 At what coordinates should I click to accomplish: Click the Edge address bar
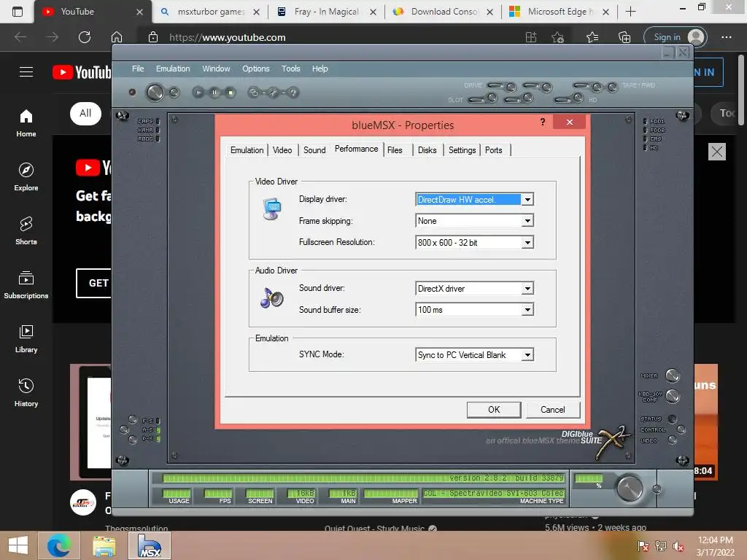point(333,37)
